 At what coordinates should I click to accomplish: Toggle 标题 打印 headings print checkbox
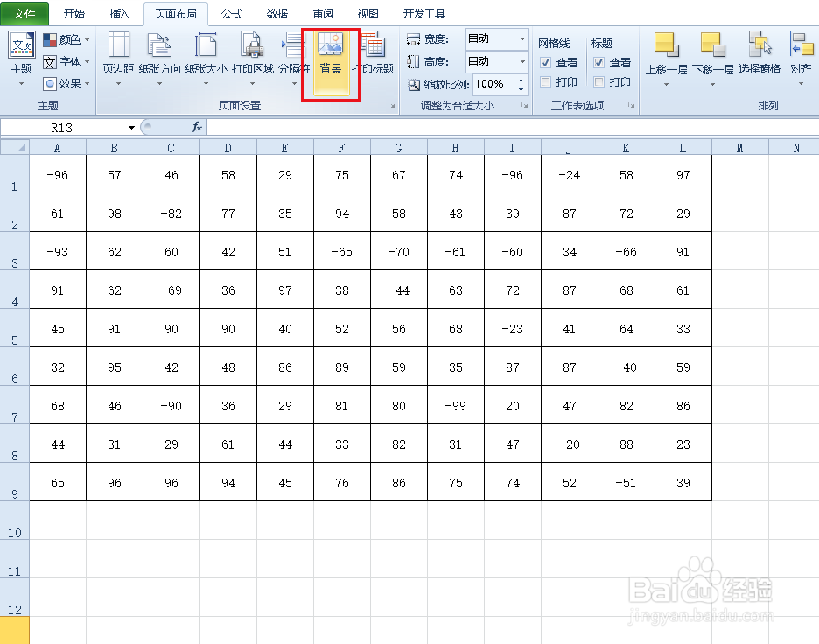(598, 82)
